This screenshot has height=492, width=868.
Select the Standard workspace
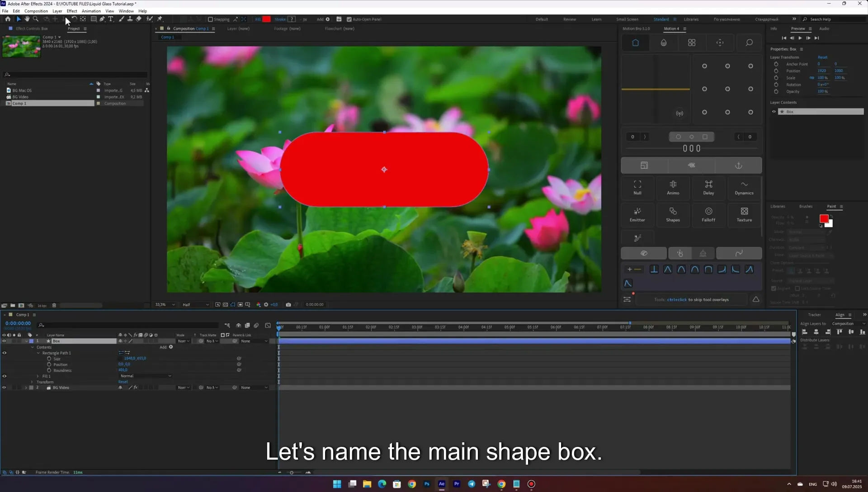click(661, 19)
